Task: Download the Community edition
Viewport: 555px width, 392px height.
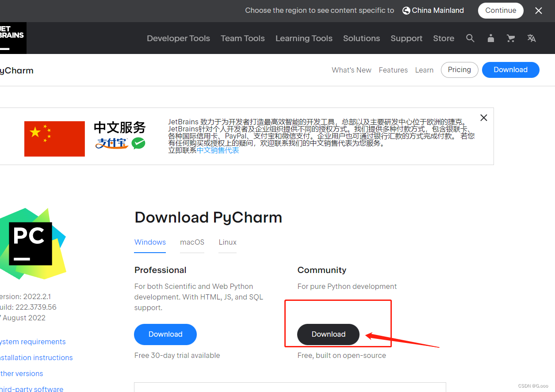Action: [328, 334]
